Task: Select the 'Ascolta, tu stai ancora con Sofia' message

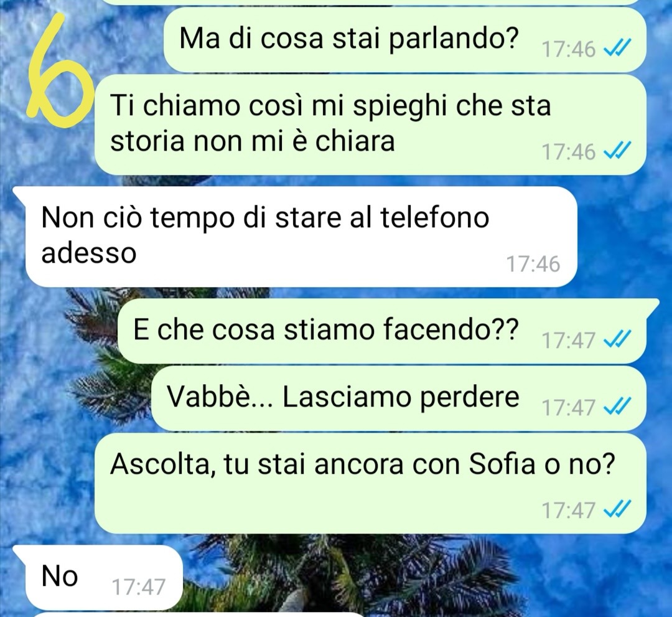Action: tap(370, 483)
